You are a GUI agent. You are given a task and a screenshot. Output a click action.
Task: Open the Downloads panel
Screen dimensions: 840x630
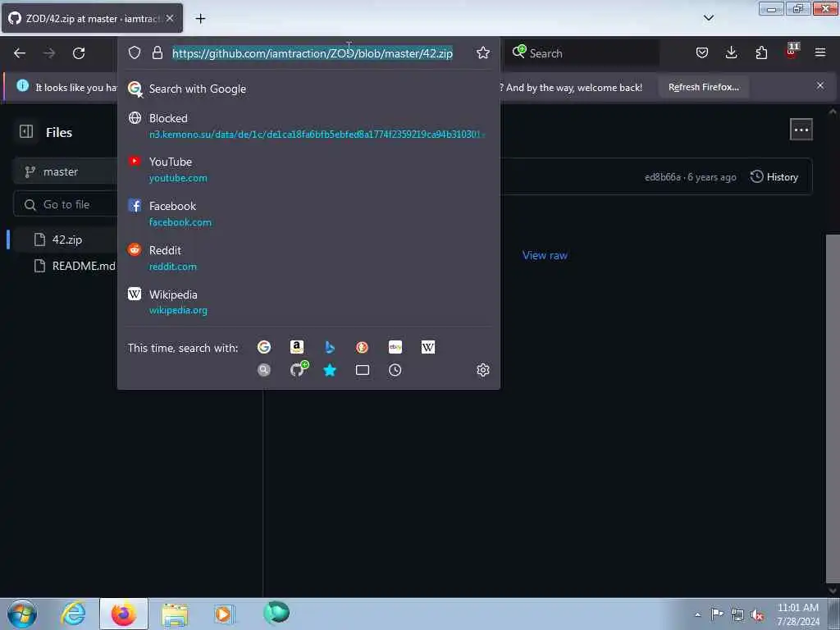[731, 52]
